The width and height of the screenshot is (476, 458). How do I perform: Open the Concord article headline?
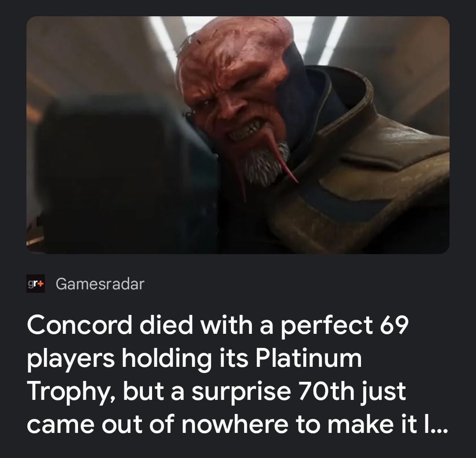(237, 375)
